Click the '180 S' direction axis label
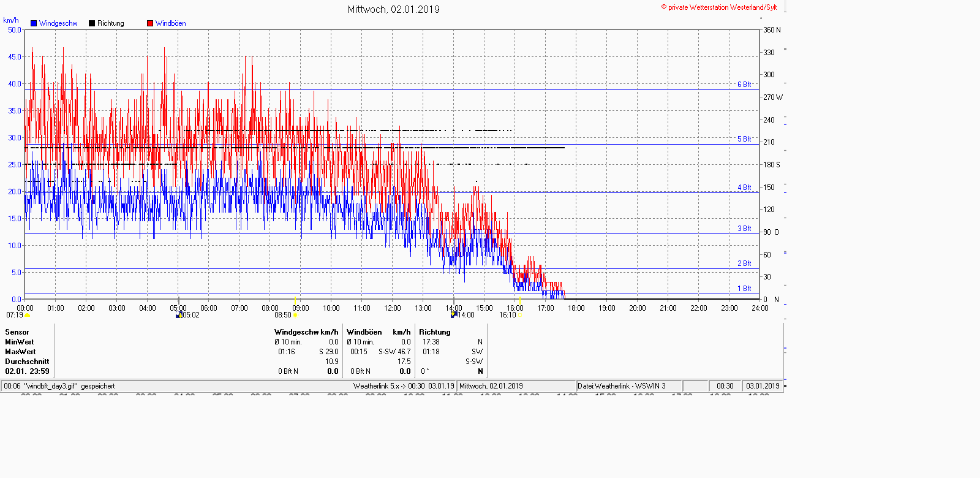The height and width of the screenshot is (478, 980). 772,165
